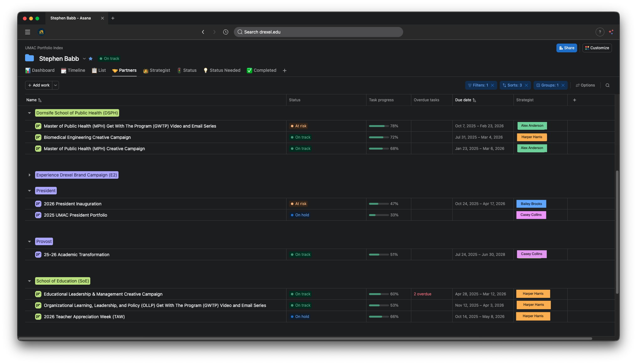The width and height of the screenshot is (637, 364).
Task: Collapse the Dornsife School of Public Health group
Action: tap(29, 113)
